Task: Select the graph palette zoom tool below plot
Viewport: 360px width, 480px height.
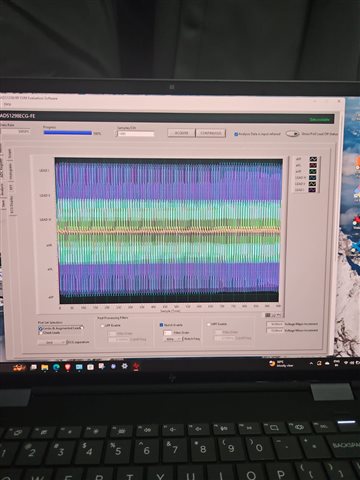Action: pyautogui.click(x=275, y=315)
